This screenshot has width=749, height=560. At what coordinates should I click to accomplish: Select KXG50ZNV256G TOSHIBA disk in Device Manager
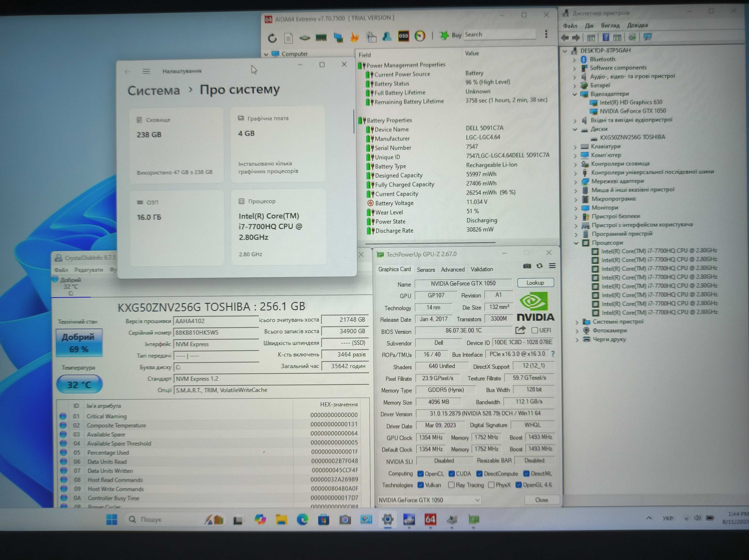coord(632,137)
